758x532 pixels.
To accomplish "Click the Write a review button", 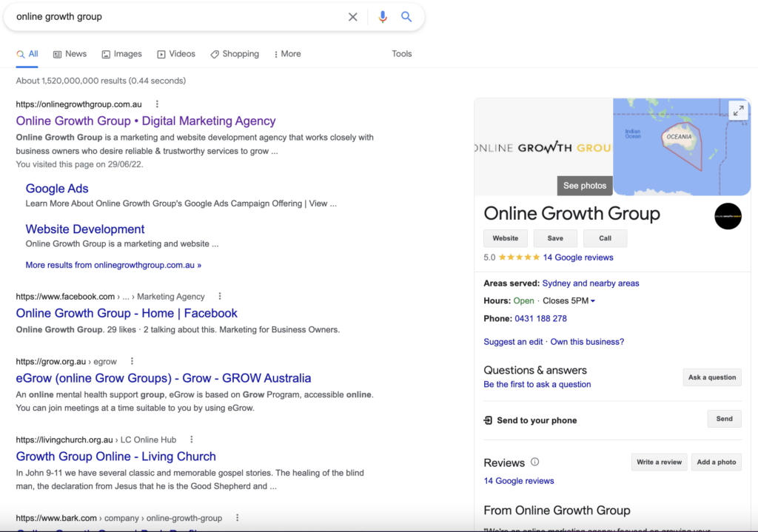I will point(659,462).
